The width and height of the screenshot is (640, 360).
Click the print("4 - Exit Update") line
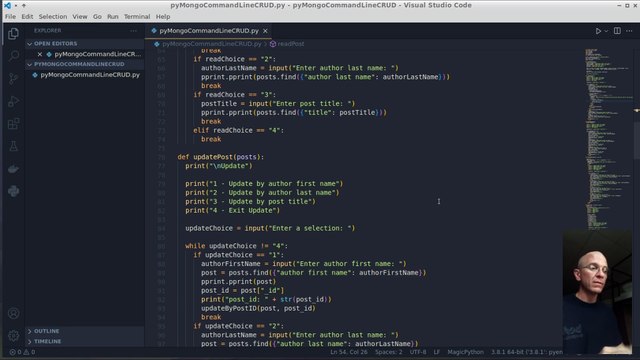[x=233, y=210]
